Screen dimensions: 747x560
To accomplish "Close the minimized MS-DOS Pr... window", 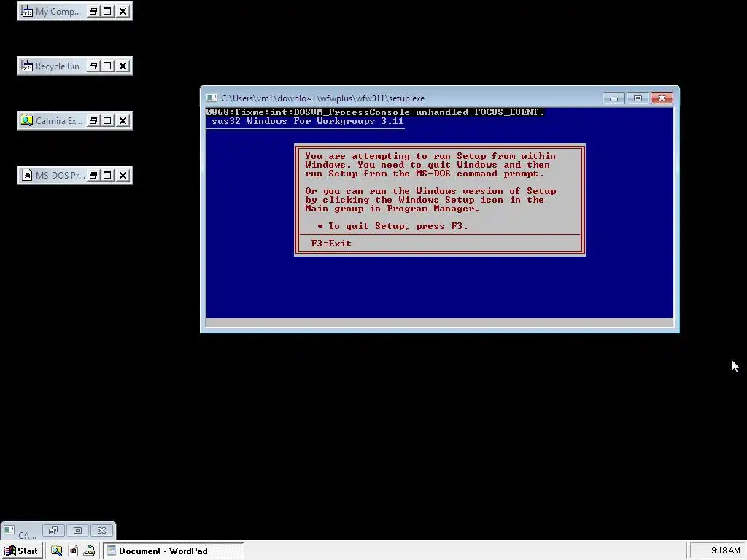I will pos(123,176).
